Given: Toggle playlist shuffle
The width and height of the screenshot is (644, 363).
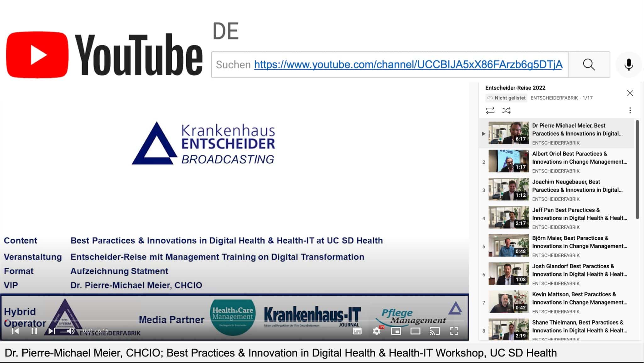Looking at the screenshot, I should coord(506,110).
